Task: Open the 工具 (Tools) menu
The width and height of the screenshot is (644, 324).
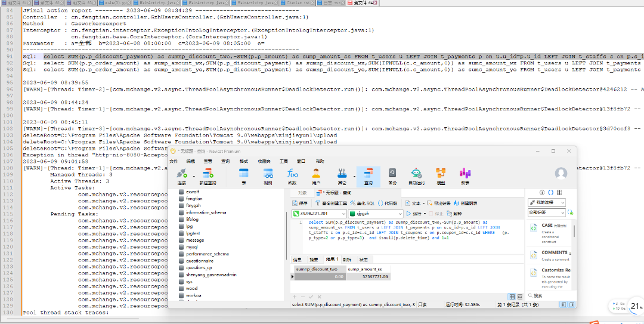Action: click(284, 161)
